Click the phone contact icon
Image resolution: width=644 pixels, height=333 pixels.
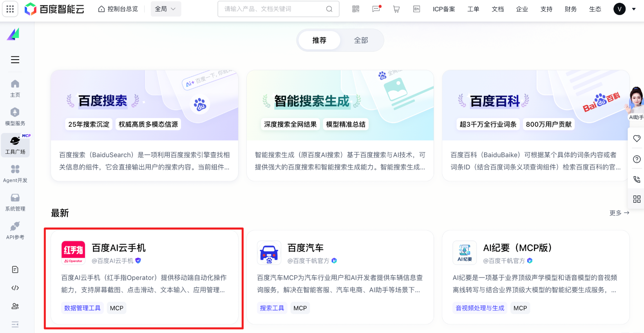pos(637,179)
